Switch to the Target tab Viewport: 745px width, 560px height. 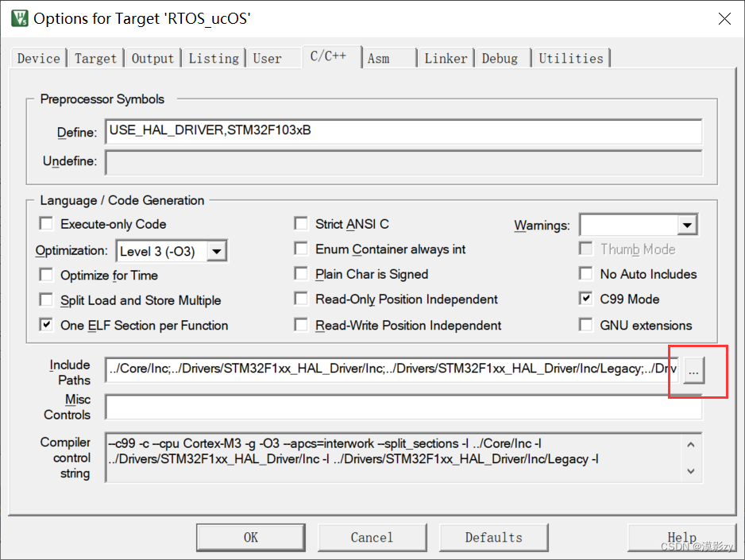pos(95,59)
